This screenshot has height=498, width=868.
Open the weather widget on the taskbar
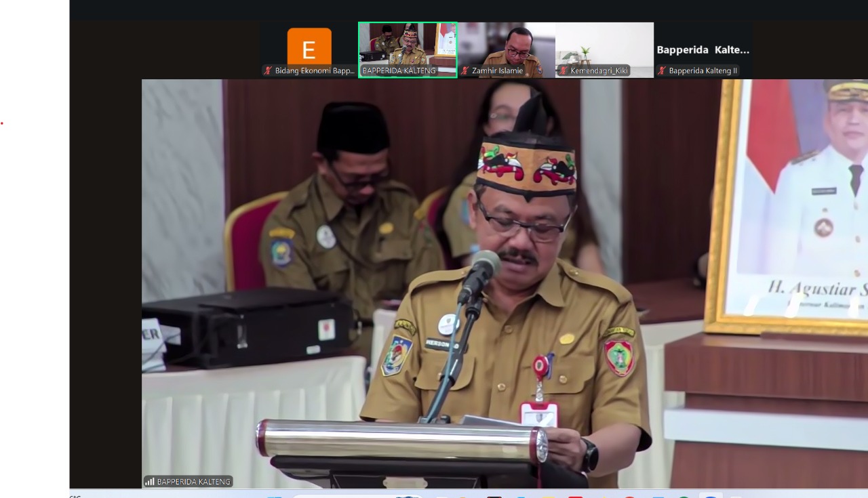76,495
